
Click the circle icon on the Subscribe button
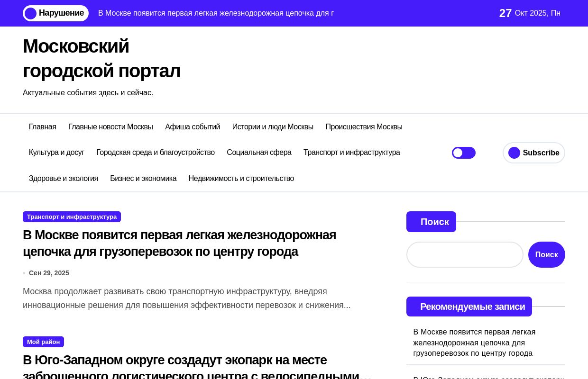pos(514,153)
